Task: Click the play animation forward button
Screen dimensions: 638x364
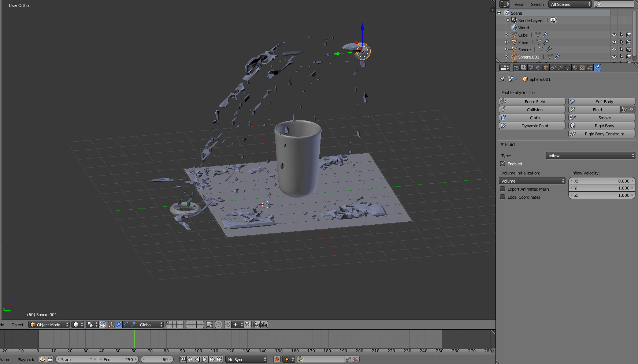Action: click(x=205, y=359)
